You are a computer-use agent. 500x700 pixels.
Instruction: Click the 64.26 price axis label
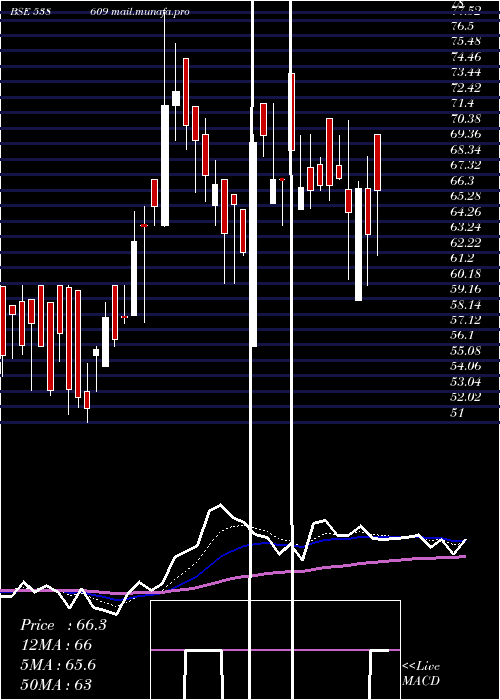466,212
